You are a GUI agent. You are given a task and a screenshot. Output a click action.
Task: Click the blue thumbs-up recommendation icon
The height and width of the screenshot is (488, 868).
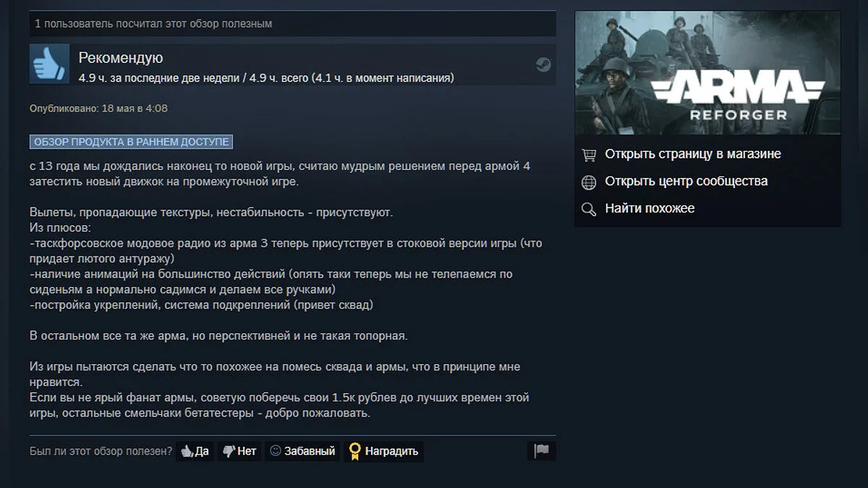[49, 63]
